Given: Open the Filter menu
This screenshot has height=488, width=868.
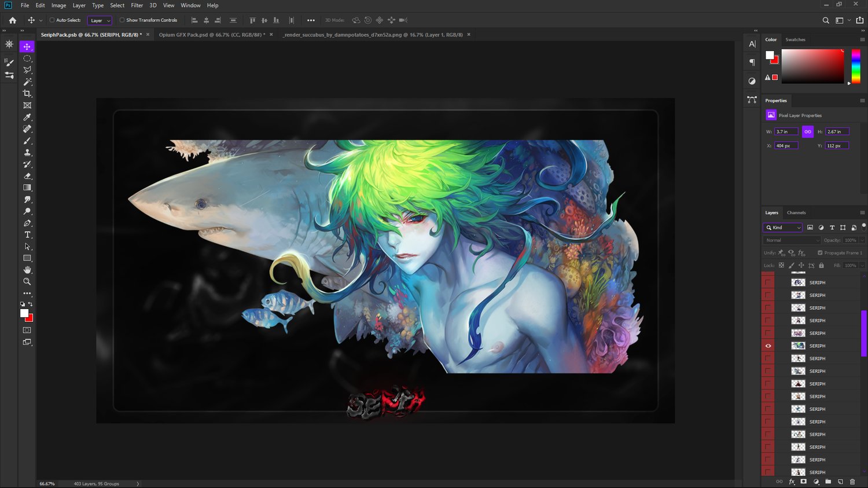Looking at the screenshot, I should coord(137,5).
